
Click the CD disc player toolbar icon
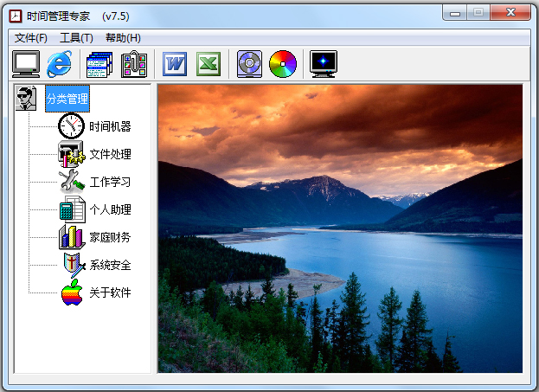(249, 64)
